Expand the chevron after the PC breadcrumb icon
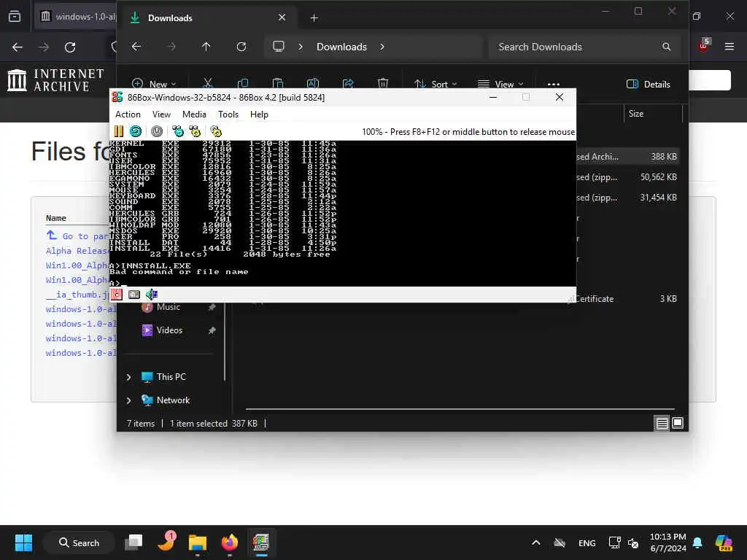Viewport: 747px width, 560px height. pyautogui.click(x=300, y=47)
